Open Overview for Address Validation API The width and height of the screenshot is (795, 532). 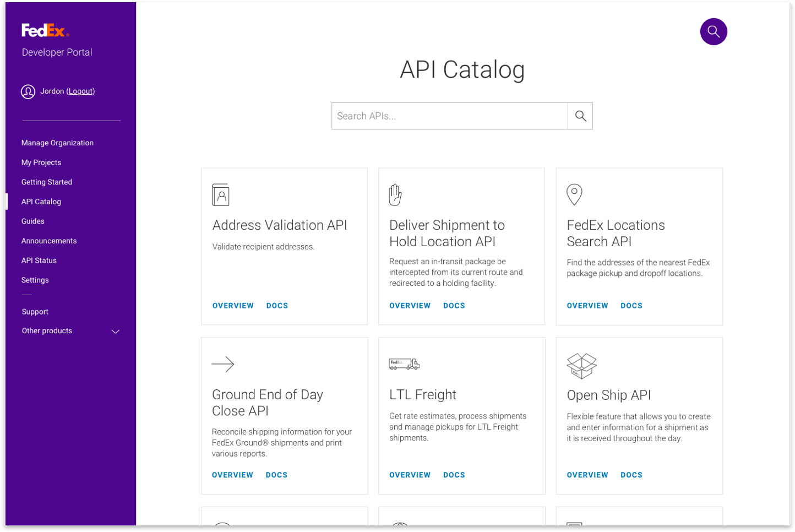tap(233, 306)
